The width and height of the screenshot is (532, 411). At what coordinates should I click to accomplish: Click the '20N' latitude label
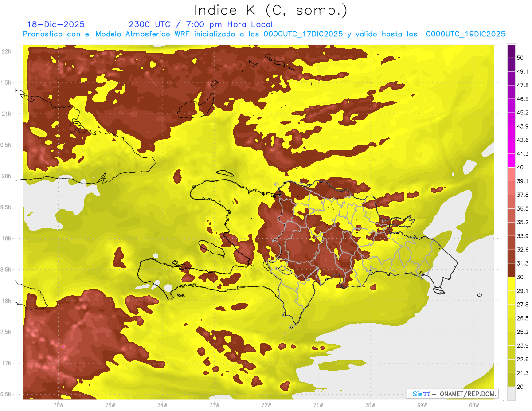click(8, 176)
